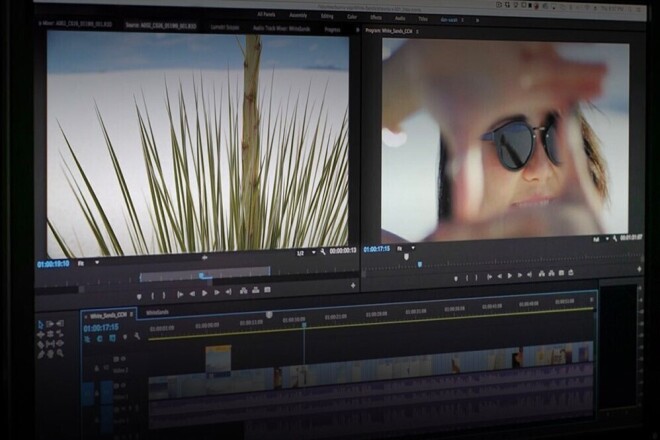660x440 pixels.
Task: Click Source monitor timecode 01:00:19:10
Action: pyautogui.click(x=53, y=264)
